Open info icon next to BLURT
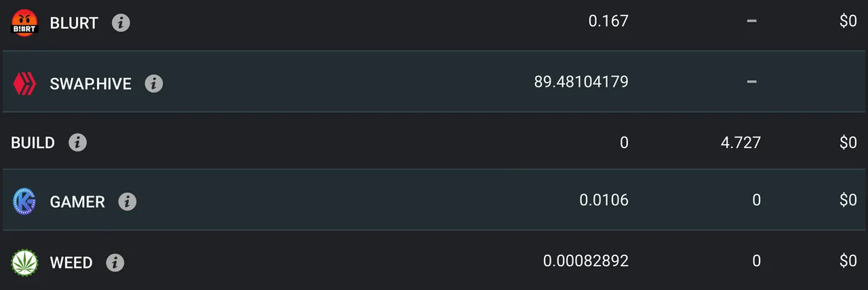The width and height of the screenshot is (868, 290). click(x=121, y=23)
